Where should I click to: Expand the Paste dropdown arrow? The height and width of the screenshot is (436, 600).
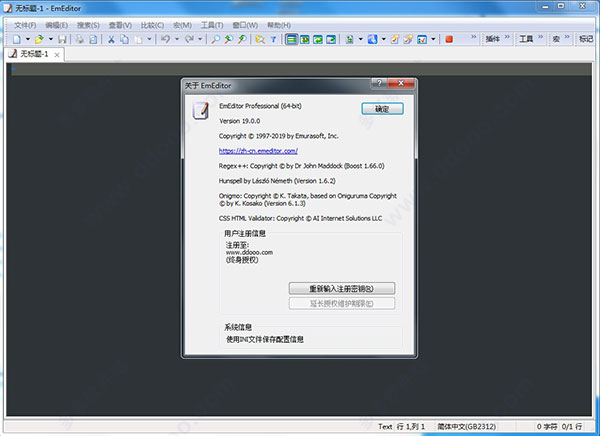pos(150,39)
